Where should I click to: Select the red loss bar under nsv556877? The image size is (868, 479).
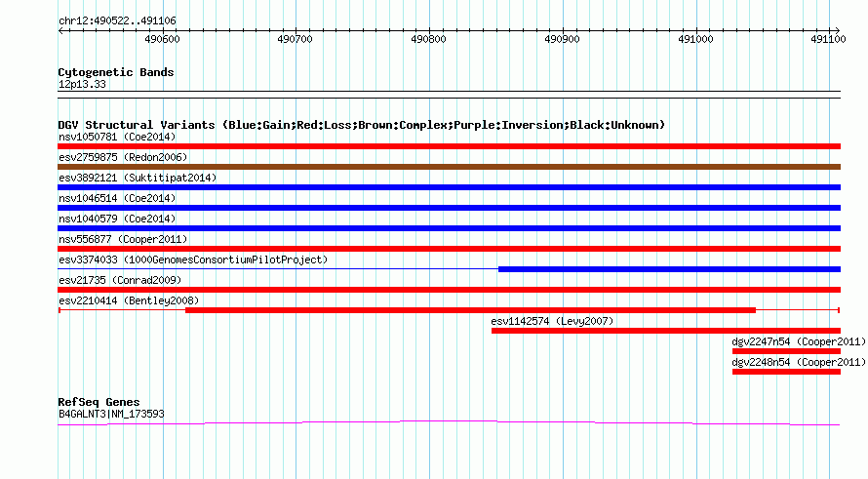pos(449,249)
